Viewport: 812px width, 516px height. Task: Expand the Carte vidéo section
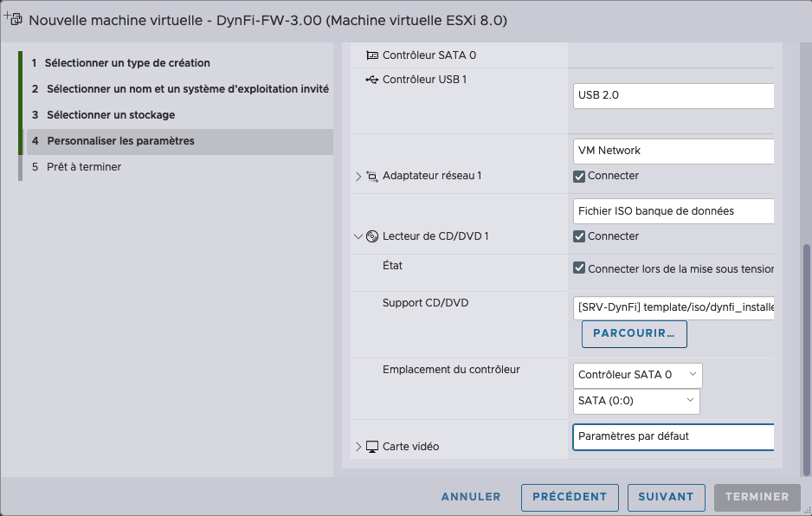358,447
